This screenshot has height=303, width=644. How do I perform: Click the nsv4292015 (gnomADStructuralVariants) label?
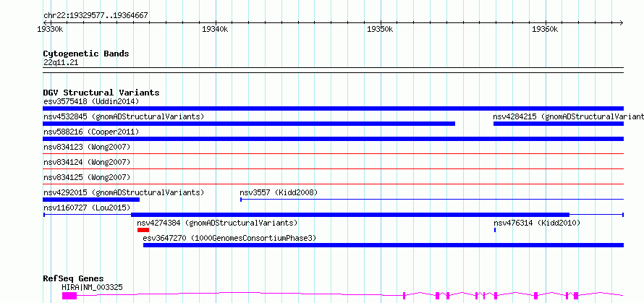coord(124,192)
